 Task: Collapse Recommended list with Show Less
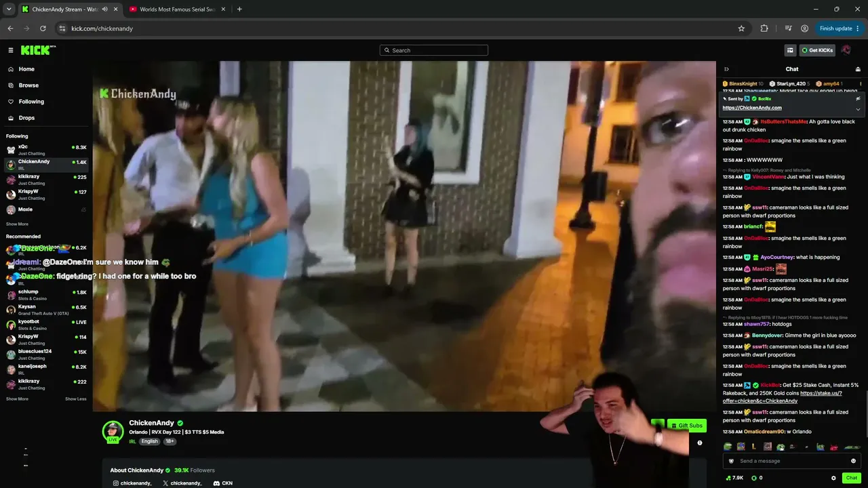click(76, 399)
